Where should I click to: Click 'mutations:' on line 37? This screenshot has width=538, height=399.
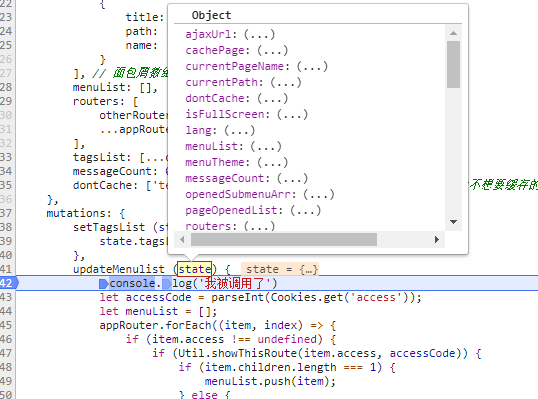click(79, 213)
